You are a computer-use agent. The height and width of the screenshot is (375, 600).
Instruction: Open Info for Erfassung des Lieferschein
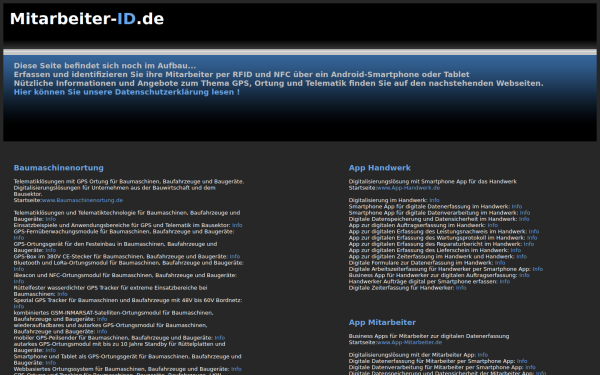(x=516, y=250)
